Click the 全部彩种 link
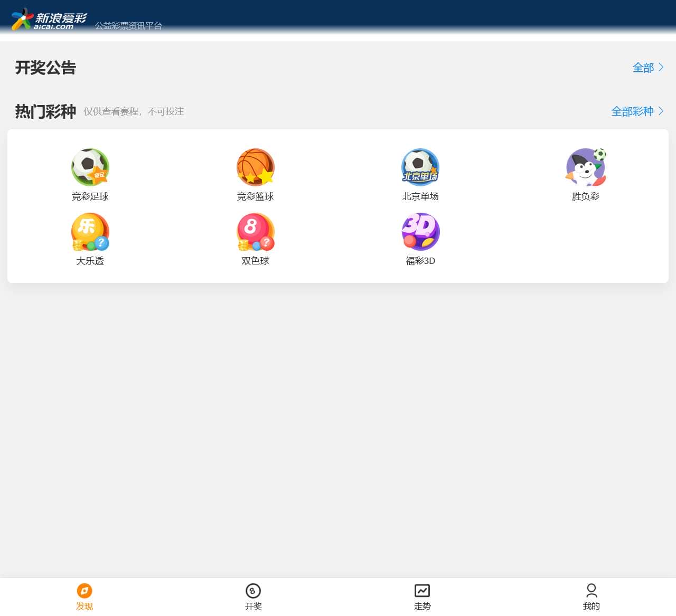Viewport: 676px width, 616px height. click(633, 111)
